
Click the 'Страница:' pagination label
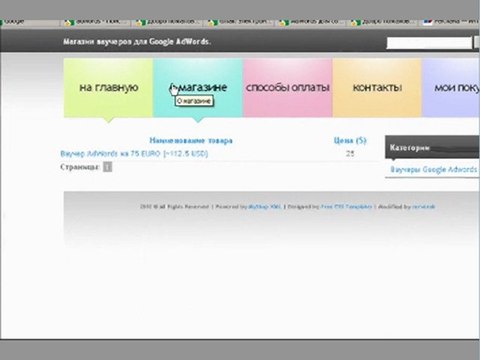pyautogui.click(x=80, y=167)
